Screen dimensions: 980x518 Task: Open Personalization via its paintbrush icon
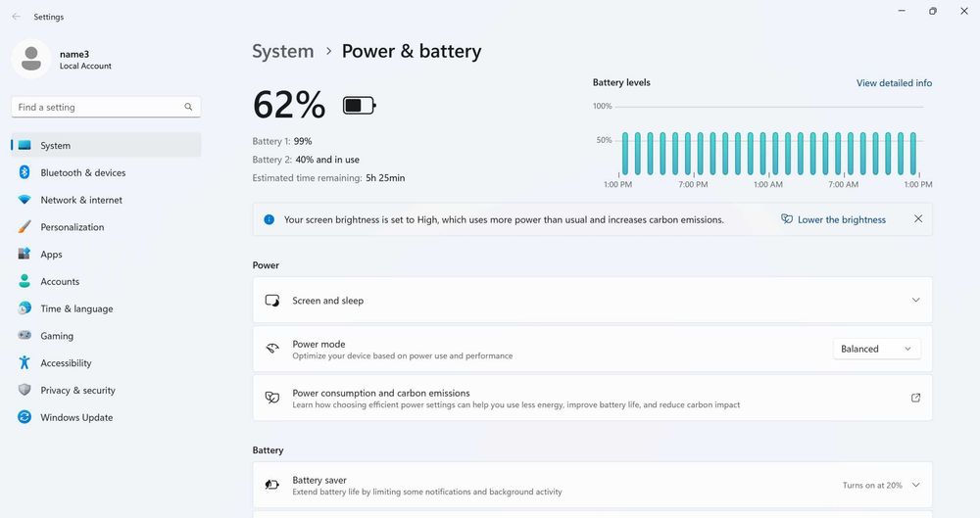click(x=24, y=227)
